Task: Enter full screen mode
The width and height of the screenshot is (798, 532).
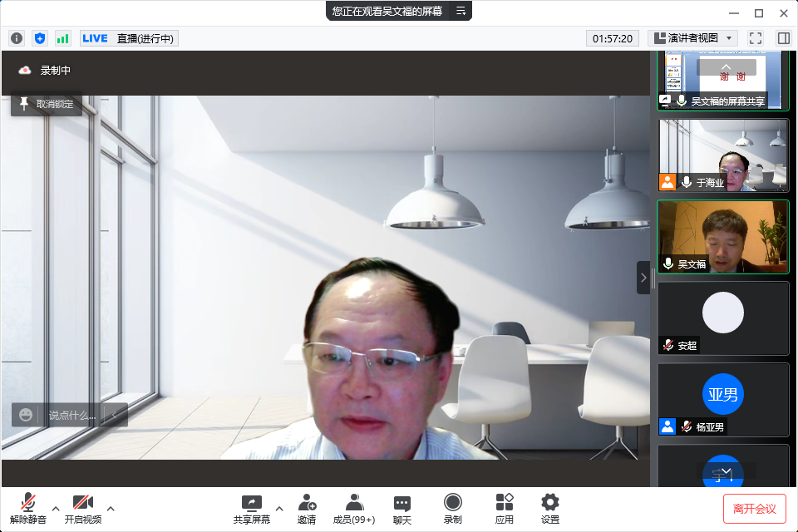Action: pos(756,38)
